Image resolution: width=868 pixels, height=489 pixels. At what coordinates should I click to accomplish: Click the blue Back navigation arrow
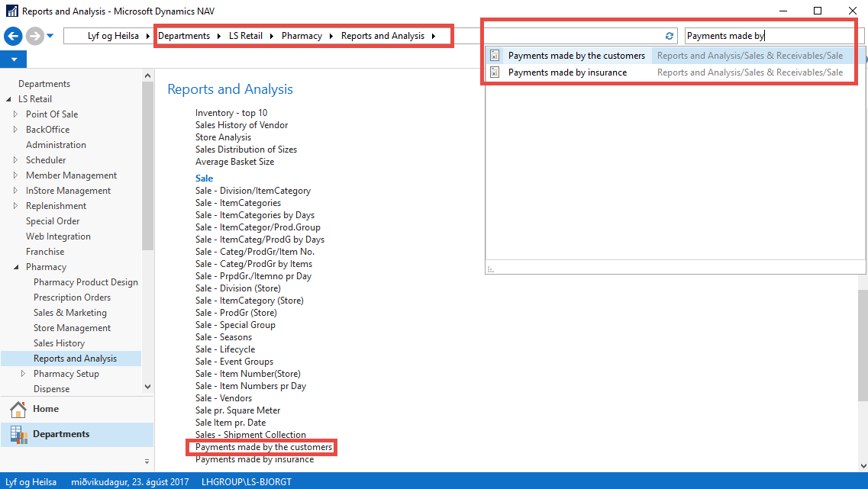click(x=13, y=36)
